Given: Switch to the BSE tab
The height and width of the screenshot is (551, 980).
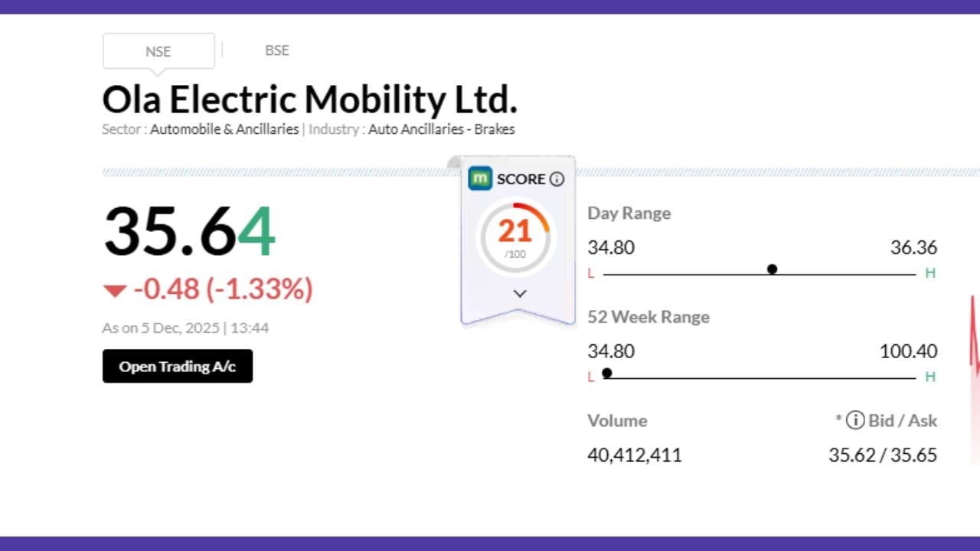Looking at the screenshot, I should [x=276, y=51].
